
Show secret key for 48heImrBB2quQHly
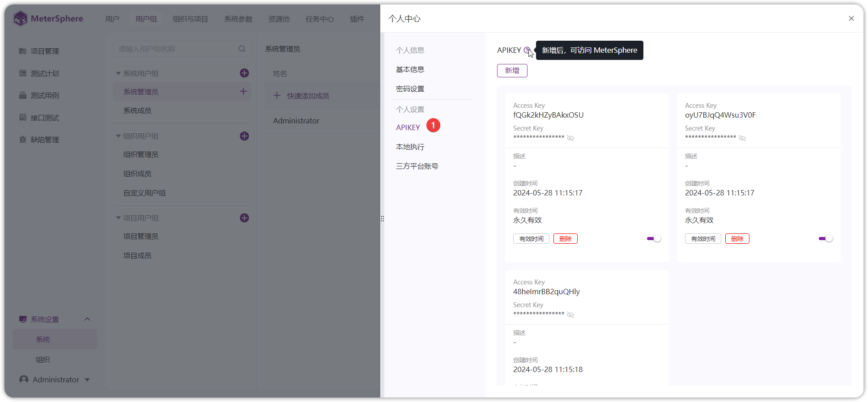pyautogui.click(x=570, y=314)
